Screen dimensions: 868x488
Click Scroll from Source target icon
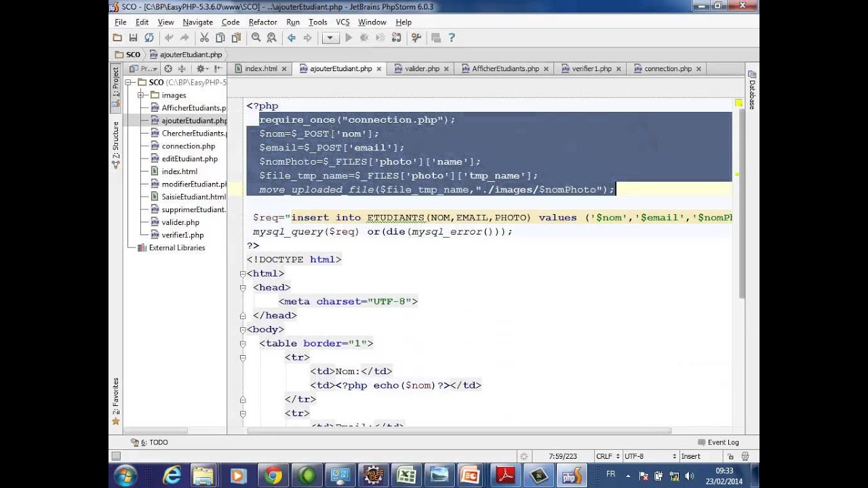(168, 68)
